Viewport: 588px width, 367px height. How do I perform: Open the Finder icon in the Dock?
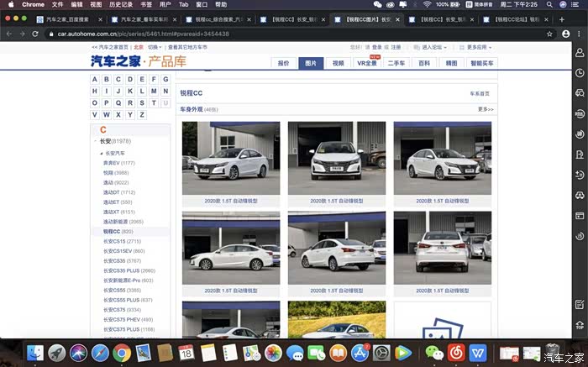tap(35, 353)
